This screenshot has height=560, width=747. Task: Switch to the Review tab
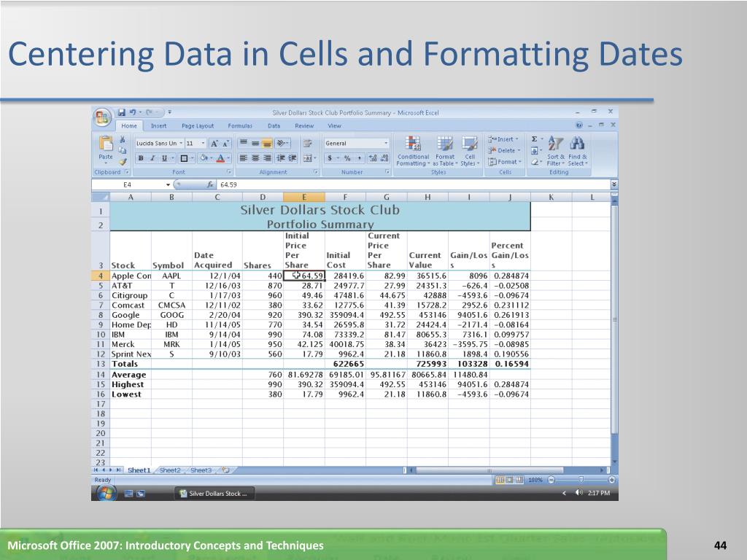[x=304, y=125]
